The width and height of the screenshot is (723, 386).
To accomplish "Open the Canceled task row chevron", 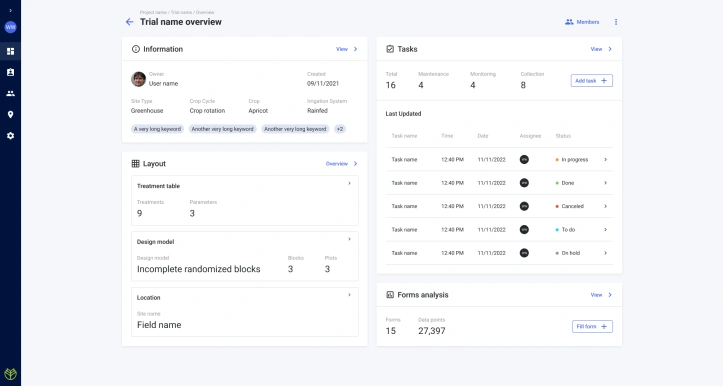I will 605,206.
